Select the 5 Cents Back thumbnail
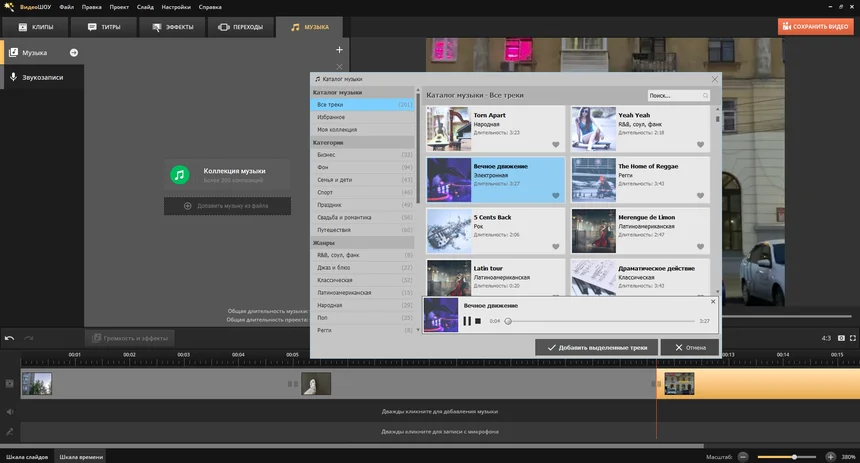The width and height of the screenshot is (860, 463). click(449, 231)
